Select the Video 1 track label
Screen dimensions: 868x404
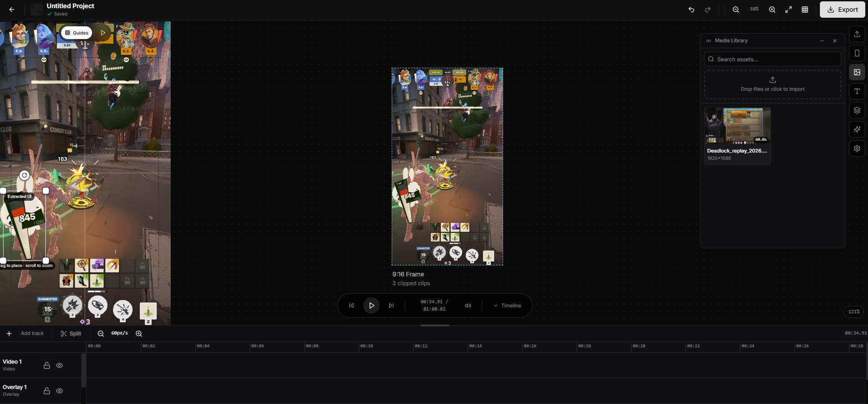tap(12, 362)
